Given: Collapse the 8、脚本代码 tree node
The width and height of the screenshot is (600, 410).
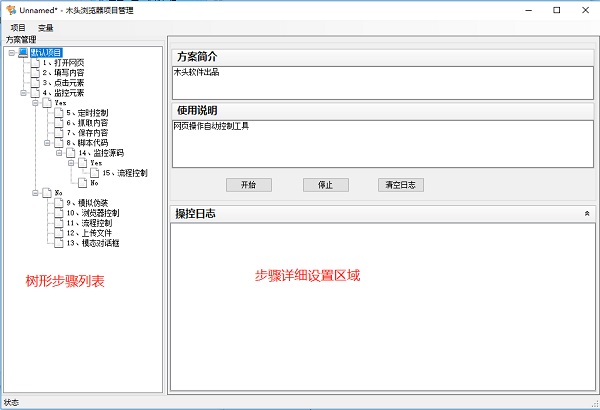Looking at the screenshot, I should pos(47,143).
